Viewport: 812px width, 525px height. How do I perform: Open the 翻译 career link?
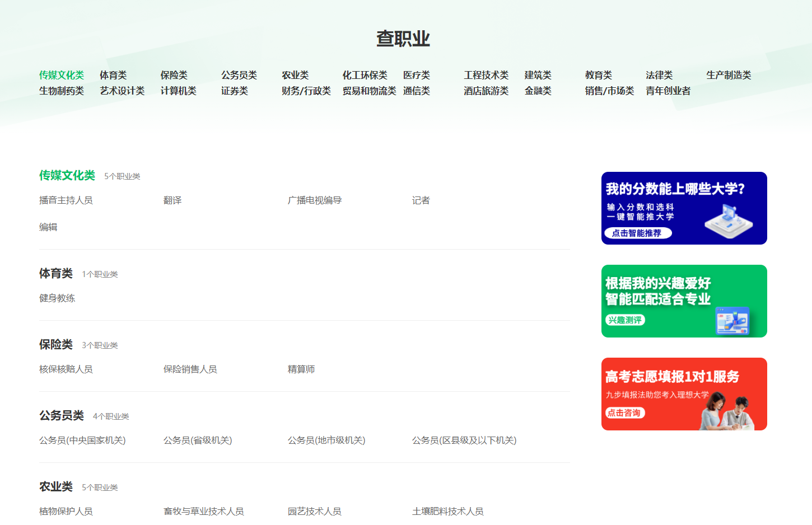point(172,200)
